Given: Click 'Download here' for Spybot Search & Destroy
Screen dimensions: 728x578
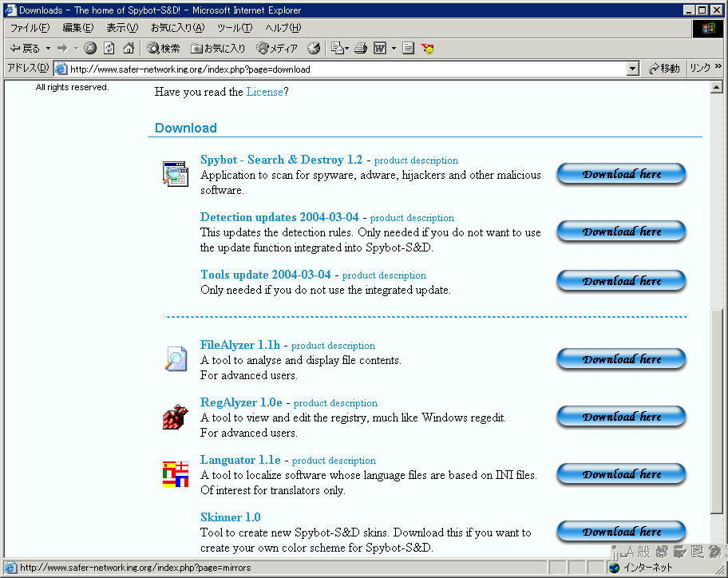Looking at the screenshot, I should click(x=621, y=174).
